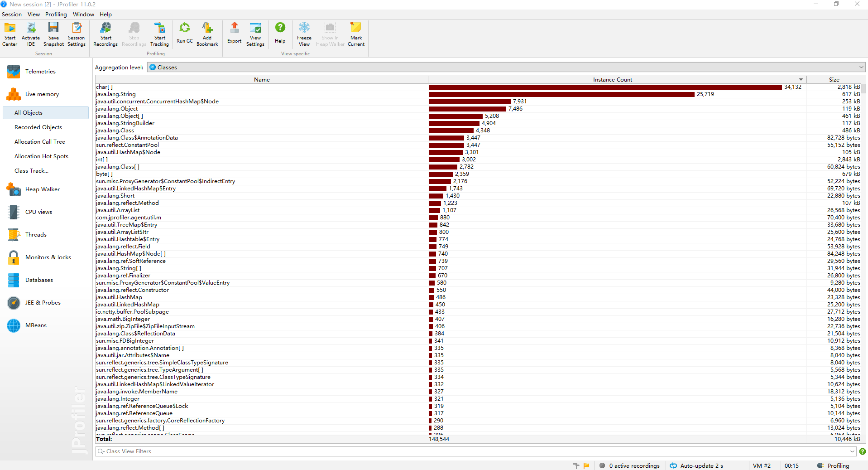The height and width of the screenshot is (470, 868).
Task: Save a snapshot of the session
Action: pos(53,34)
